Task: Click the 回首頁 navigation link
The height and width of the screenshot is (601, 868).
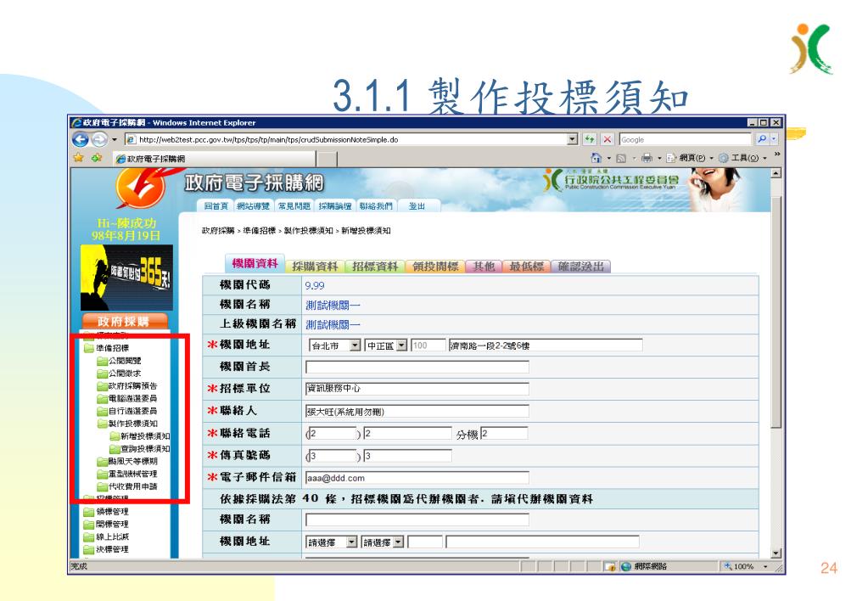Action: (216, 206)
